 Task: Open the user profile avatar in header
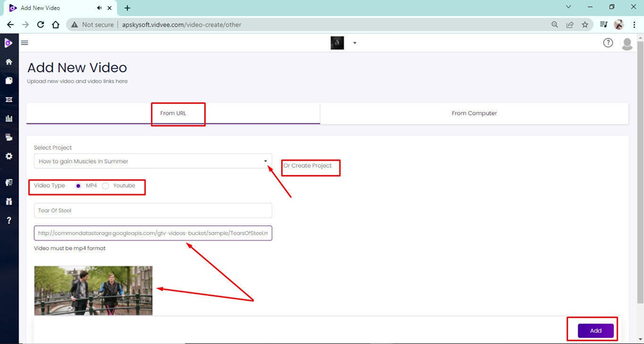[x=627, y=43]
